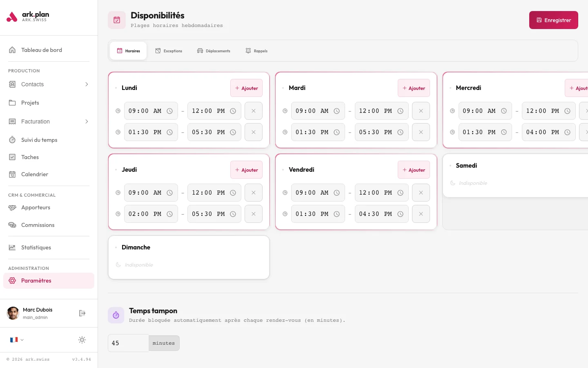Navigate to Commissions in the sidebar
This screenshot has width=588, height=368.
38,225
